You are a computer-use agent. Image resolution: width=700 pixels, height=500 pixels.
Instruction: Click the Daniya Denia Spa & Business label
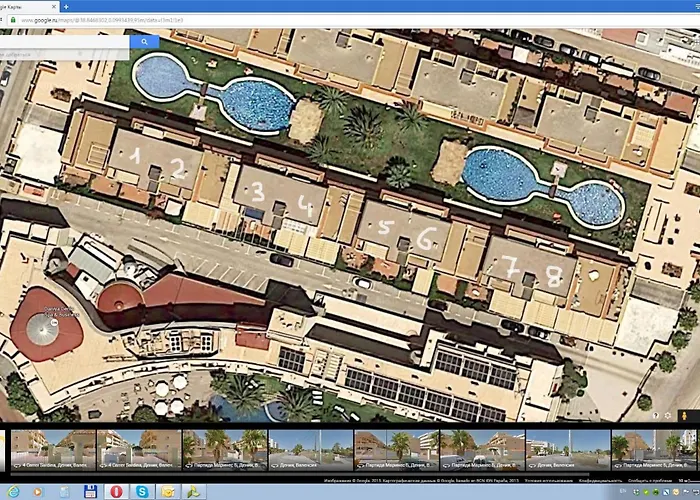(x=62, y=312)
